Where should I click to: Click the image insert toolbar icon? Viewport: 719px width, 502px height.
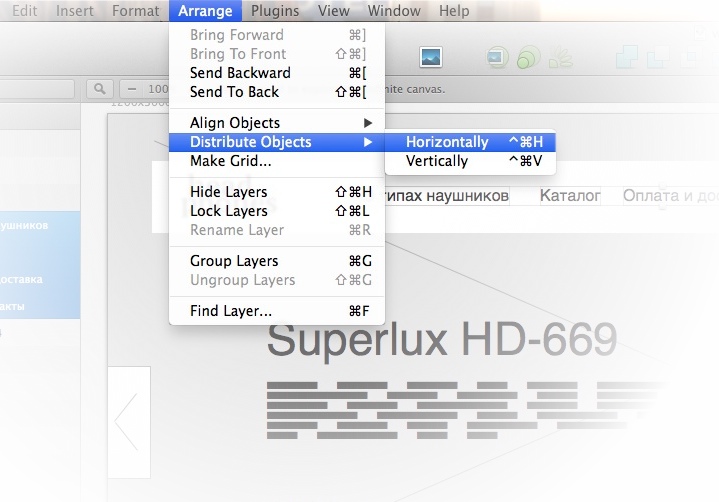pos(431,57)
